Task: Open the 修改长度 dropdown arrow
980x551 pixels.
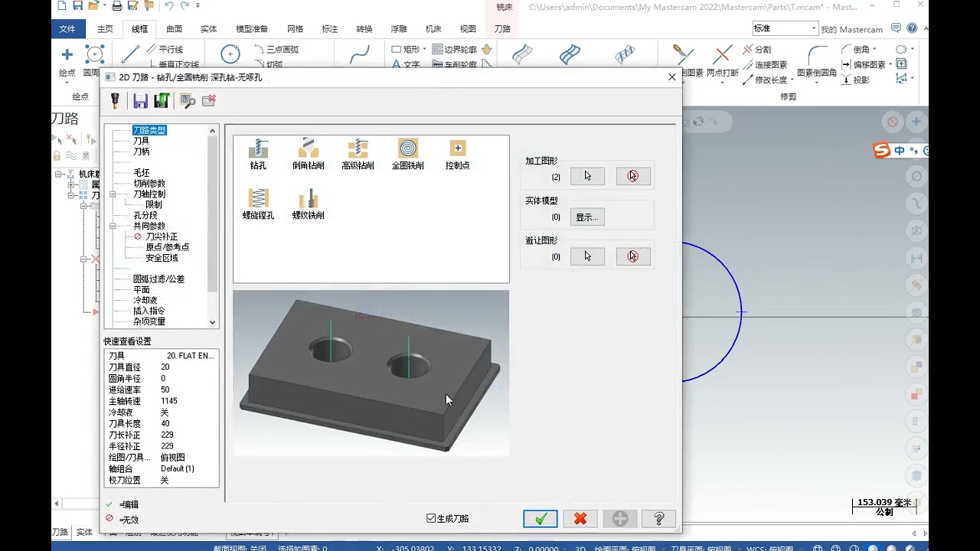Action: 792,80
